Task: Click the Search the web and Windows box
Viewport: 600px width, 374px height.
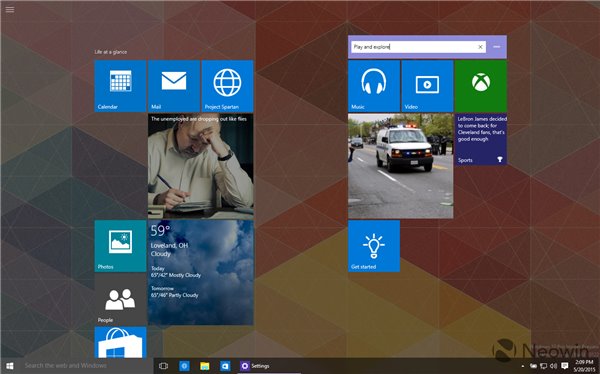Action: tap(86, 366)
